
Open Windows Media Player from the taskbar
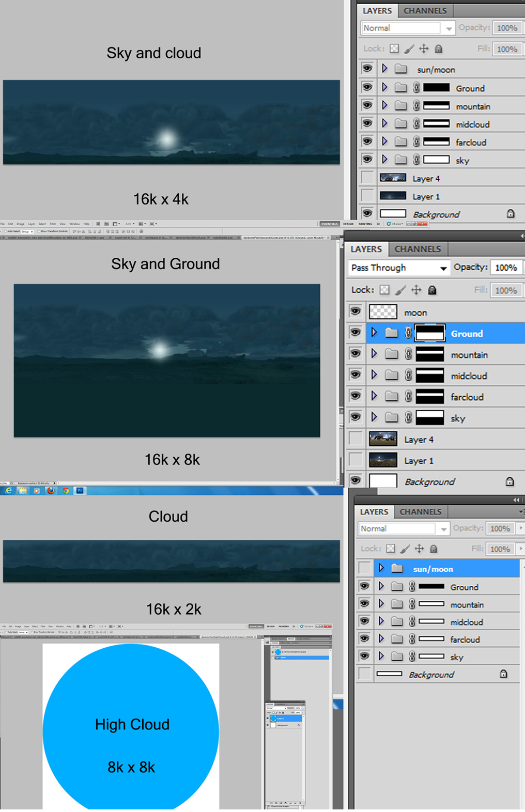37,491
